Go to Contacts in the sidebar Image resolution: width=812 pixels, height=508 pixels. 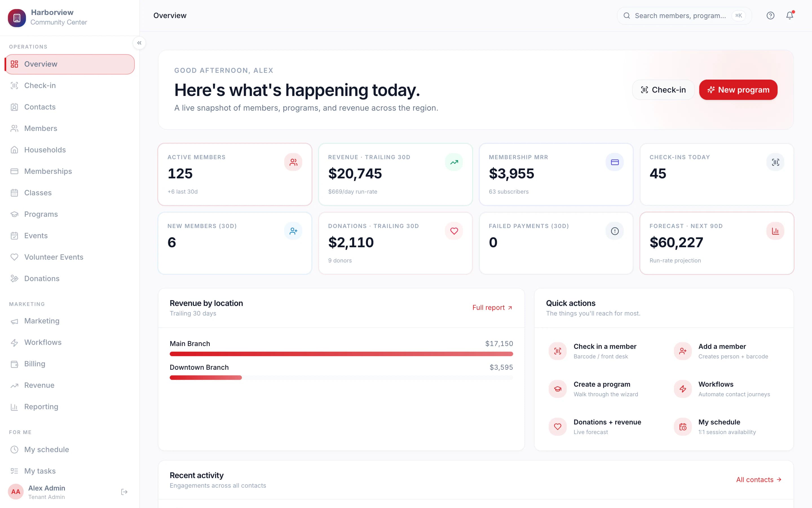point(70,107)
